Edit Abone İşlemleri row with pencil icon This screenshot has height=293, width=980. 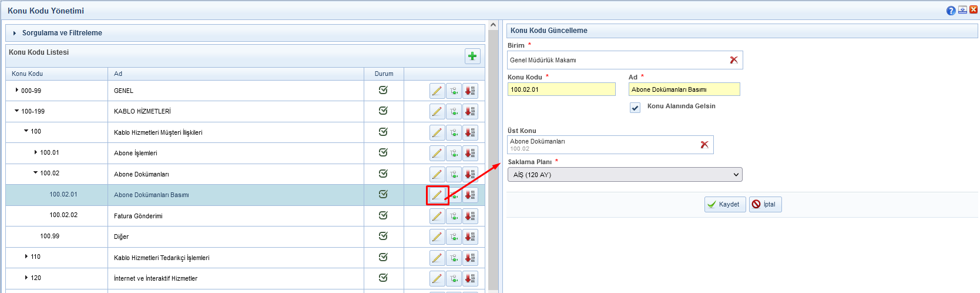click(x=437, y=153)
